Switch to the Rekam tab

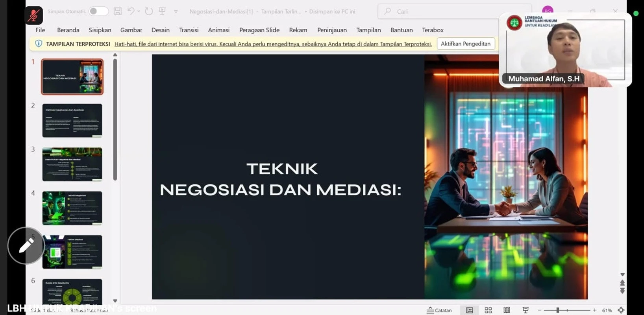pyautogui.click(x=298, y=30)
